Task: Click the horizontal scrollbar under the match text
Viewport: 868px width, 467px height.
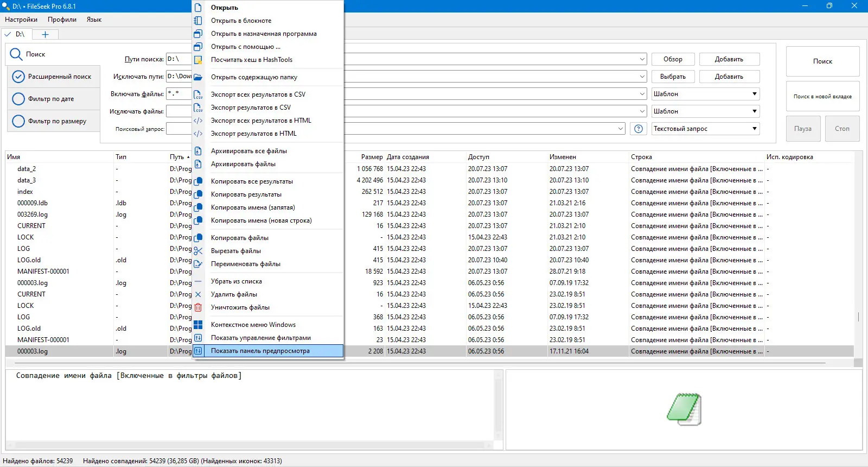Action: click(250, 445)
